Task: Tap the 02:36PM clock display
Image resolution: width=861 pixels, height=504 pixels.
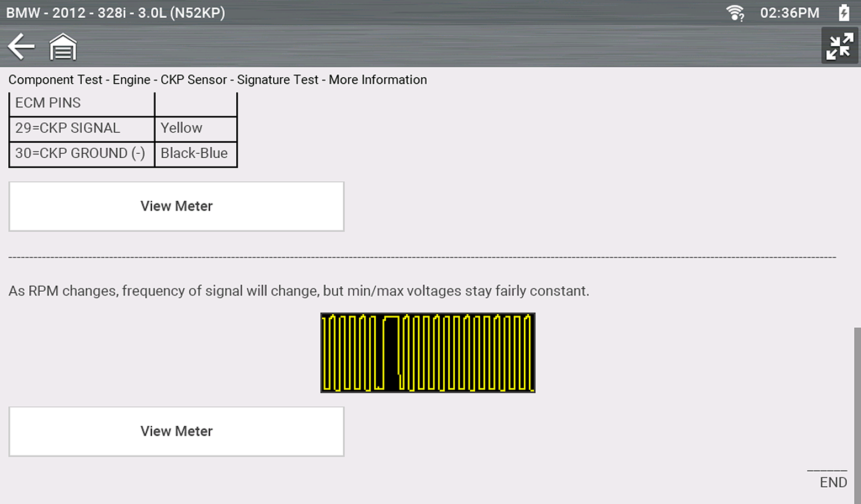Action: (x=789, y=13)
